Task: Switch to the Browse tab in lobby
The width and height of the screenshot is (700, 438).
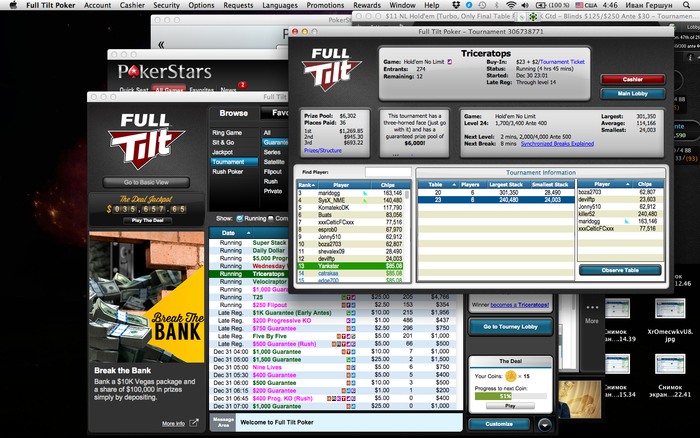Action: (233, 113)
